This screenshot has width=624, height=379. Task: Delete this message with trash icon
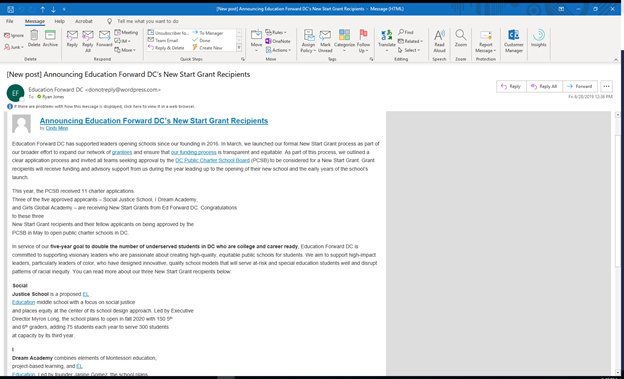pyautogui.click(x=34, y=39)
